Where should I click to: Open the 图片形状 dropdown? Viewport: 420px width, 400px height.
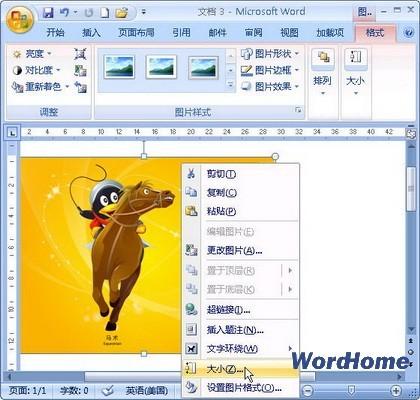(270, 53)
